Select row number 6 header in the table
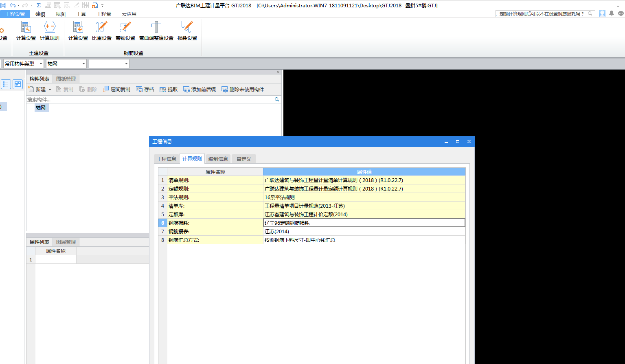This screenshot has width=625, height=364. [162, 223]
